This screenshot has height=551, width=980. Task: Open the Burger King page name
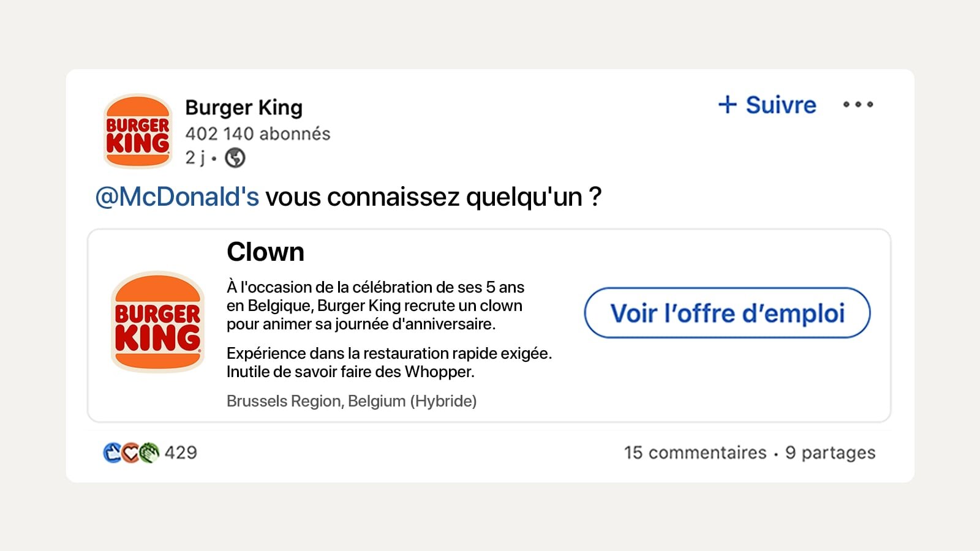point(244,108)
